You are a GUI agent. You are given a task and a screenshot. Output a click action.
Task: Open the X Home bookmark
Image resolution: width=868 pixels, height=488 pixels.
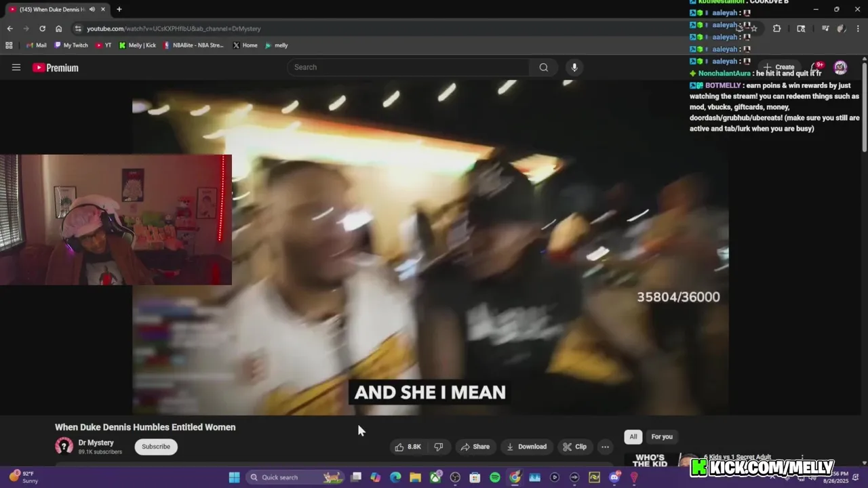pos(245,45)
